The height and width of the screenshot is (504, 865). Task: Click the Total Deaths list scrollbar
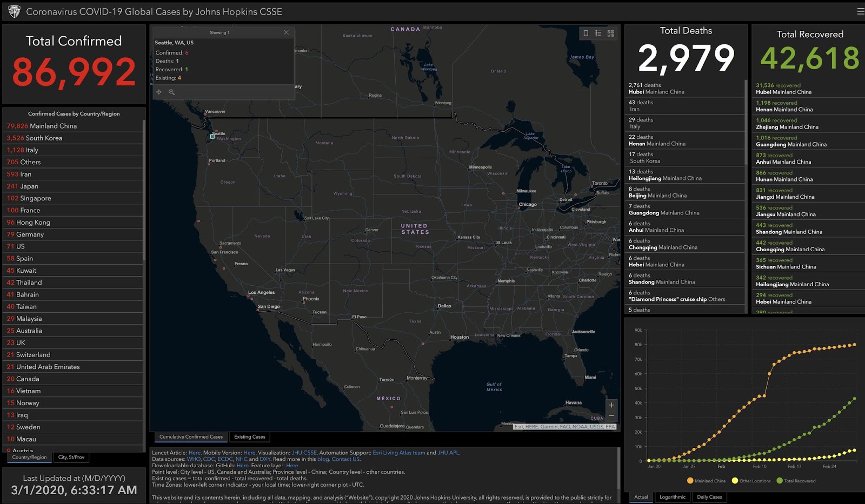point(746,122)
